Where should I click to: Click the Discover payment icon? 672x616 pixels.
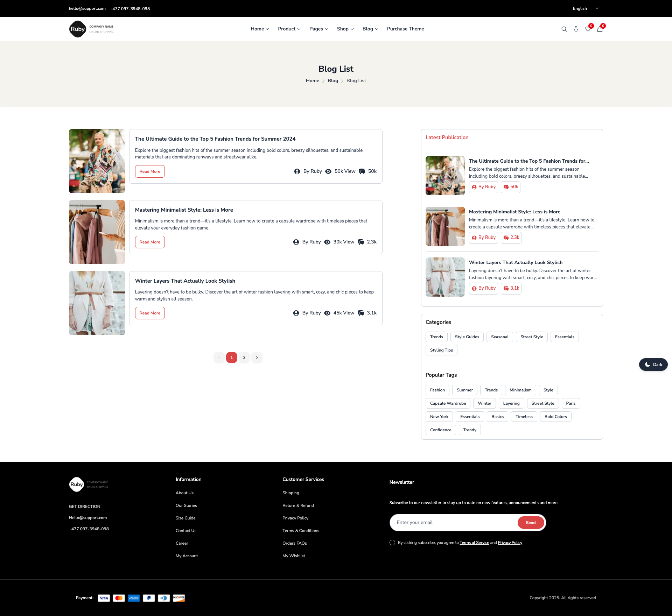(x=178, y=598)
